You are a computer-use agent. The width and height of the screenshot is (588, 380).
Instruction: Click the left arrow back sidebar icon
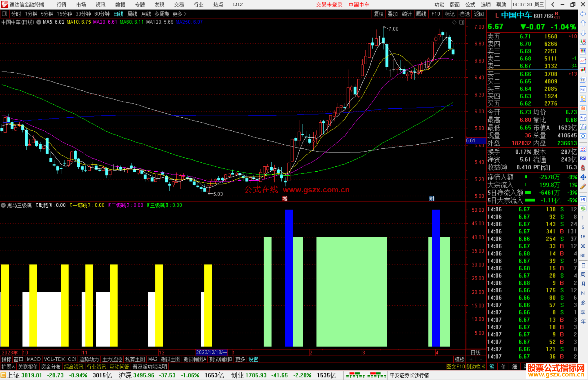tap(583, 14)
